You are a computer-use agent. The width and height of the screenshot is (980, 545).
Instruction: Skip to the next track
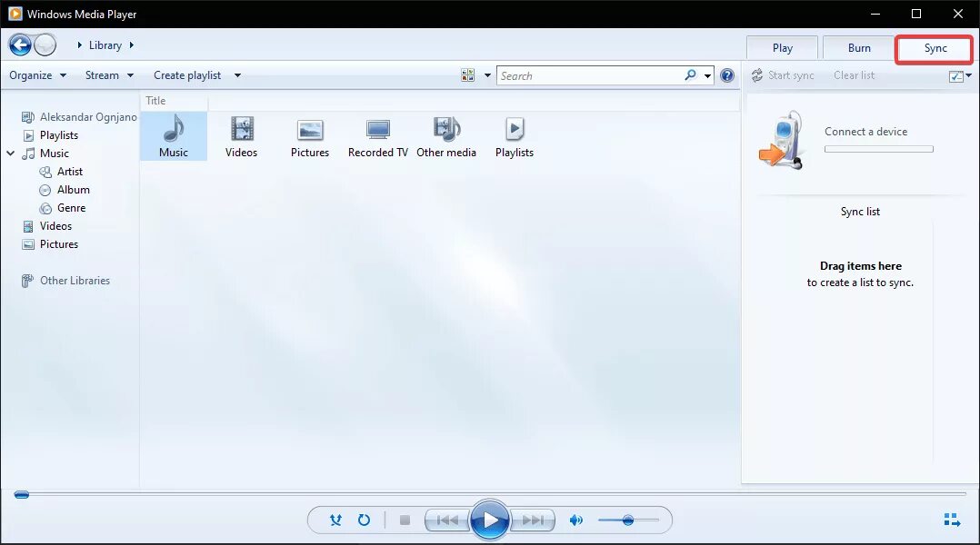pyautogui.click(x=533, y=520)
